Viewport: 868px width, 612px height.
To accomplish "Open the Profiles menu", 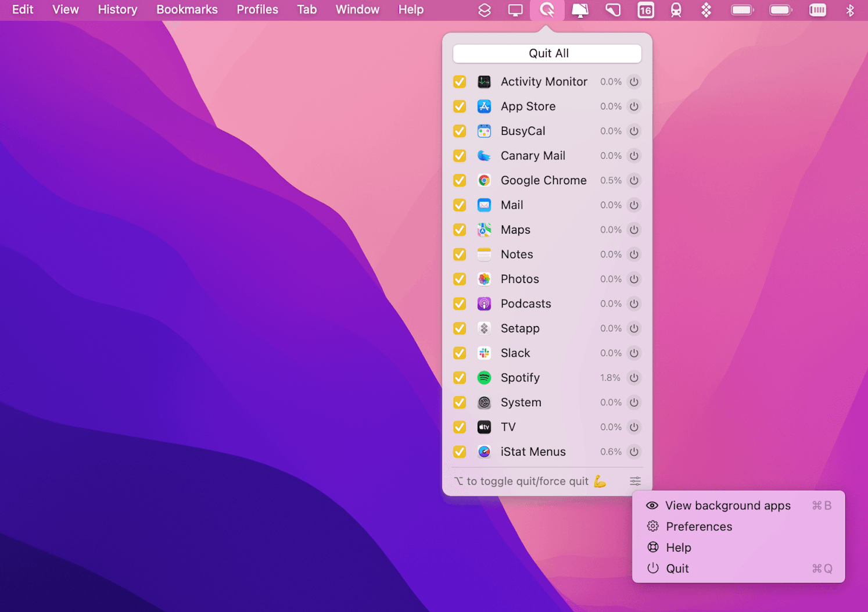I will [x=257, y=10].
